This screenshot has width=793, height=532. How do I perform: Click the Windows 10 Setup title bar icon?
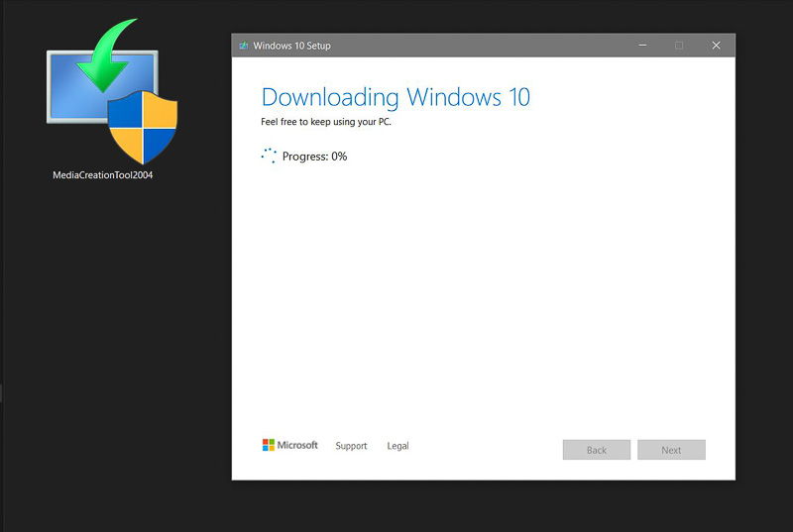244,46
